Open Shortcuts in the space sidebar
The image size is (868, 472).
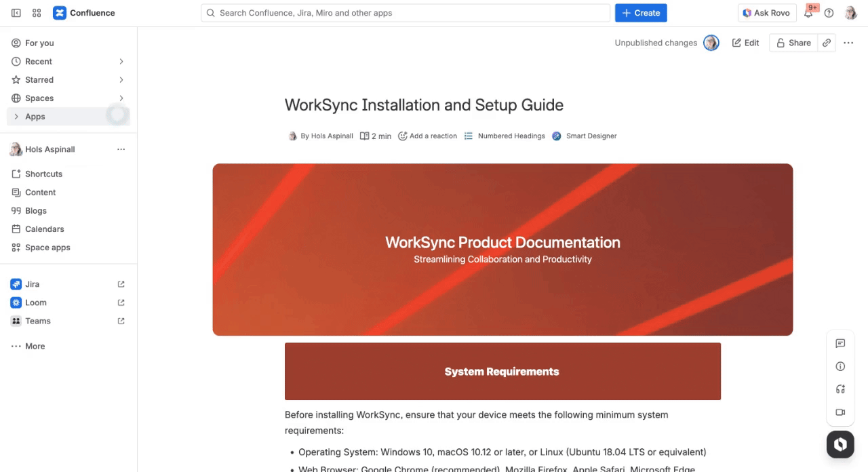[x=68, y=174]
